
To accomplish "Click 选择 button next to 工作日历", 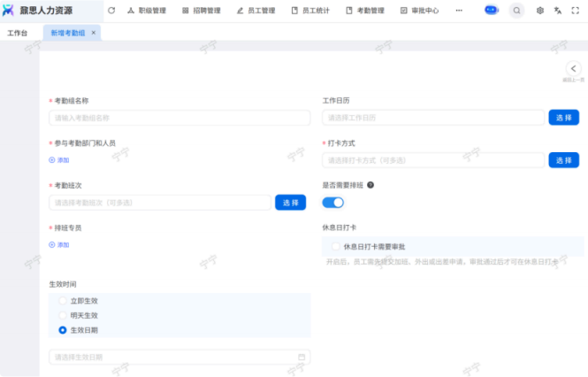I will tap(563, 118).
